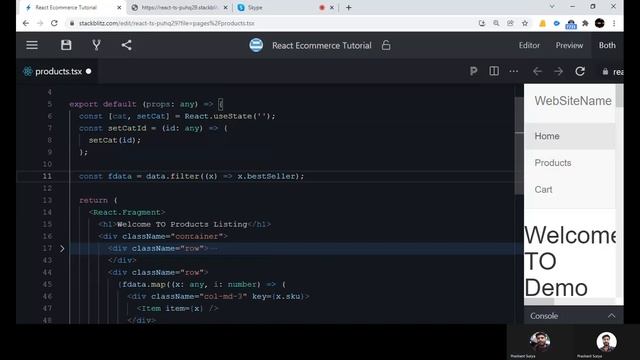Viewport: 640px width, 360px height.
Task: Expand the folded code at line 17
Action: [x=62, y=248]
